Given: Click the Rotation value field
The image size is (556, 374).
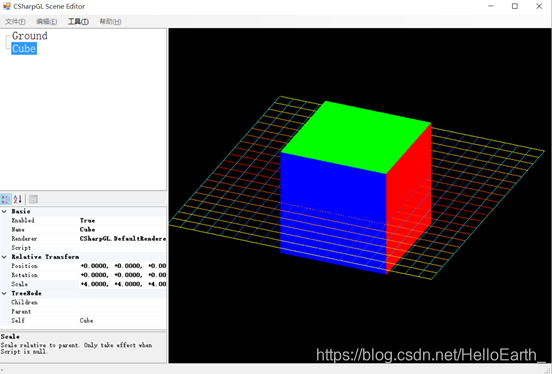Looking at the screenshot, I should (x=122, y=275).
